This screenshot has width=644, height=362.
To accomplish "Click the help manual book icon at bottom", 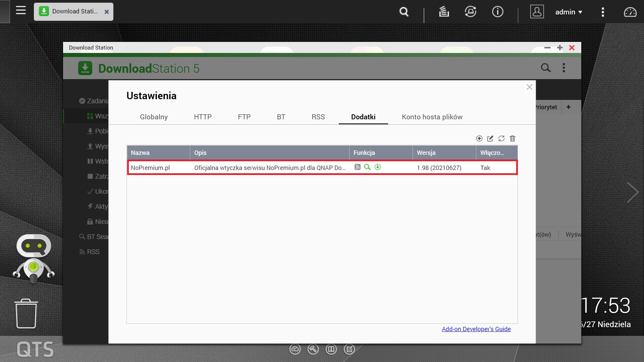I will pyautogui.click(x=331, y=350).
